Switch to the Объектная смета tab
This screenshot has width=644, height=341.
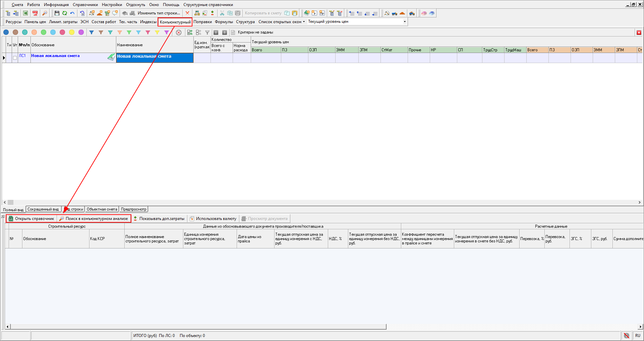coord(102,209)
